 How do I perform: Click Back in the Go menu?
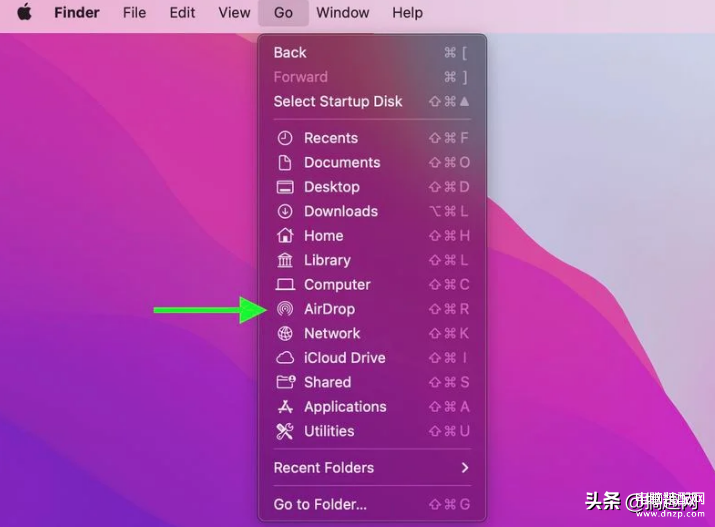290,52
